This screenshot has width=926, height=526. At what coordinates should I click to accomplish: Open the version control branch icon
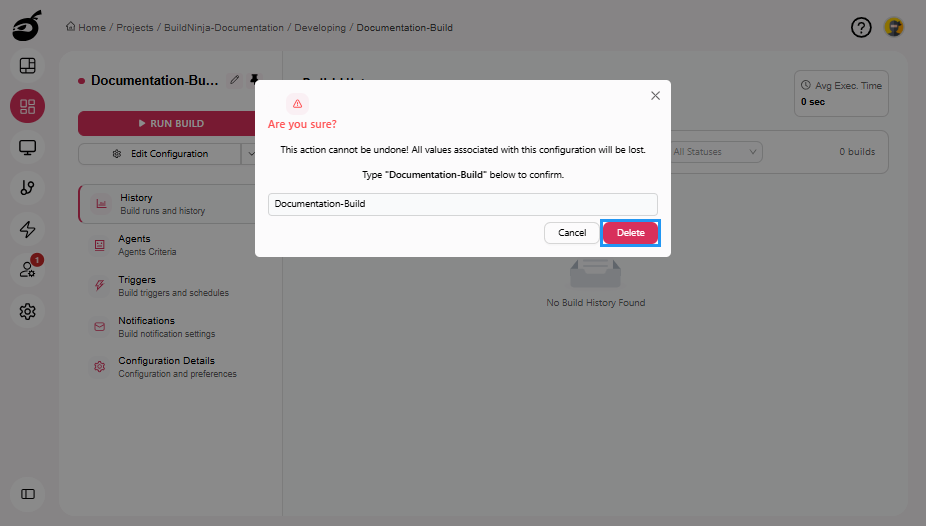tap(28, 188)
